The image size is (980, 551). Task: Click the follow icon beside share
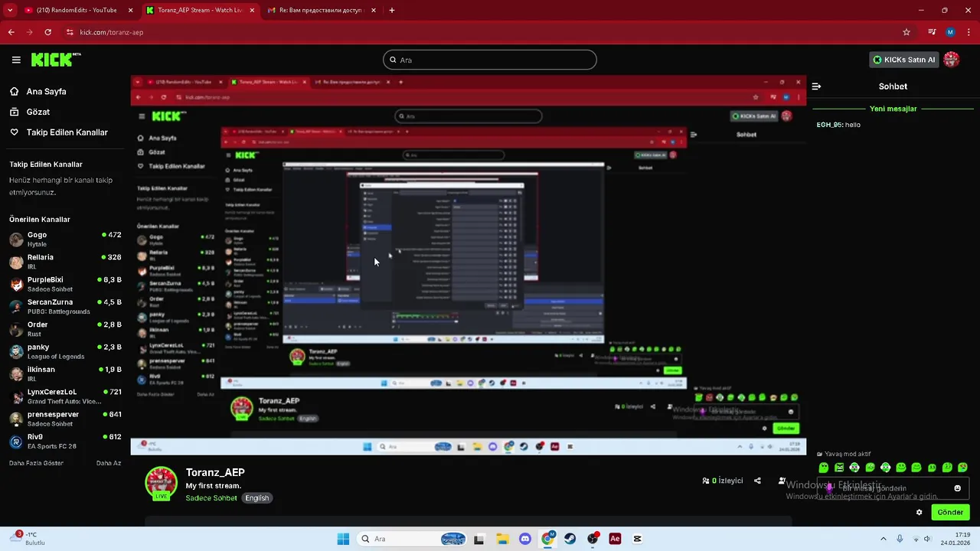pos(782,481)
